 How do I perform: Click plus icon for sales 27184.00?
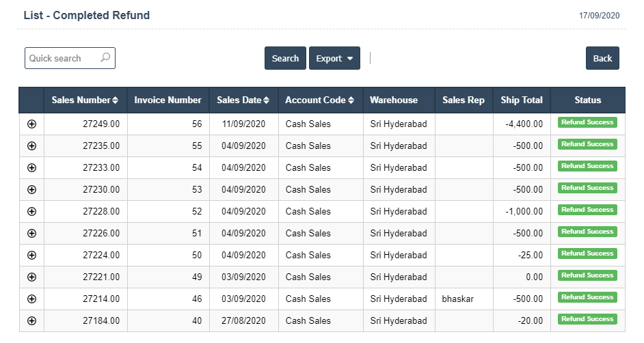pos(31,320)
